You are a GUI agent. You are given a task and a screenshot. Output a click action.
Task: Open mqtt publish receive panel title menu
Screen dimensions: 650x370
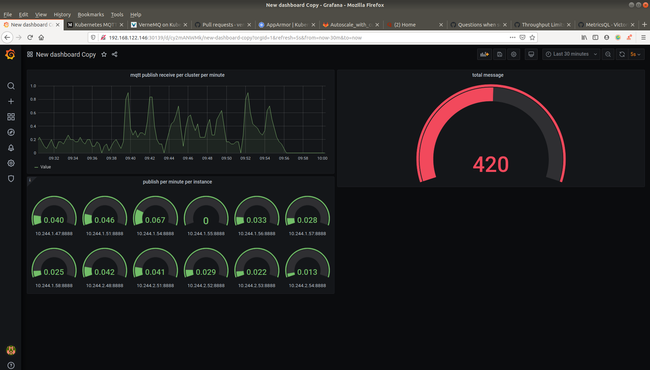(177, 75)
